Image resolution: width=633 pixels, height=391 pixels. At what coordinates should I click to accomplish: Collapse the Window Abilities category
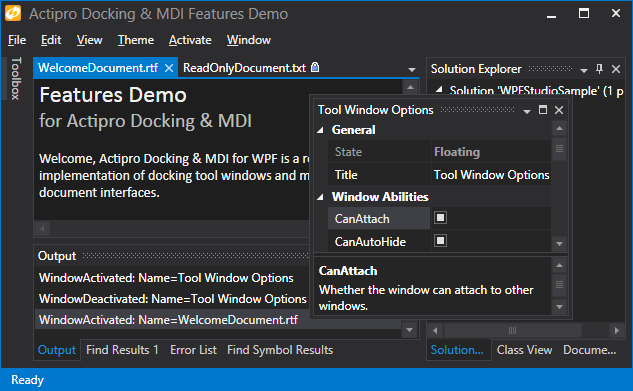321,197
